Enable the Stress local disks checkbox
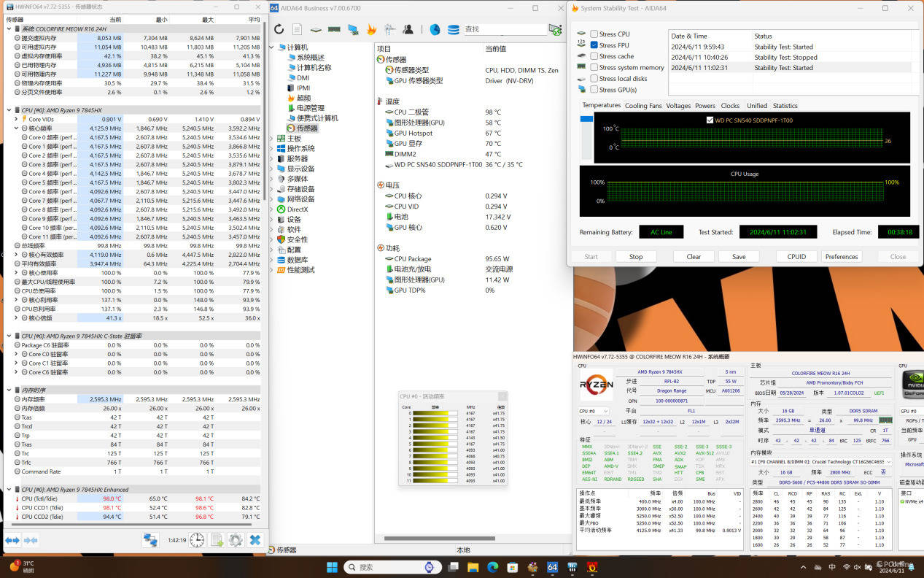The width and height of the screenshot is (924, 578). click(x=594, y=79)
